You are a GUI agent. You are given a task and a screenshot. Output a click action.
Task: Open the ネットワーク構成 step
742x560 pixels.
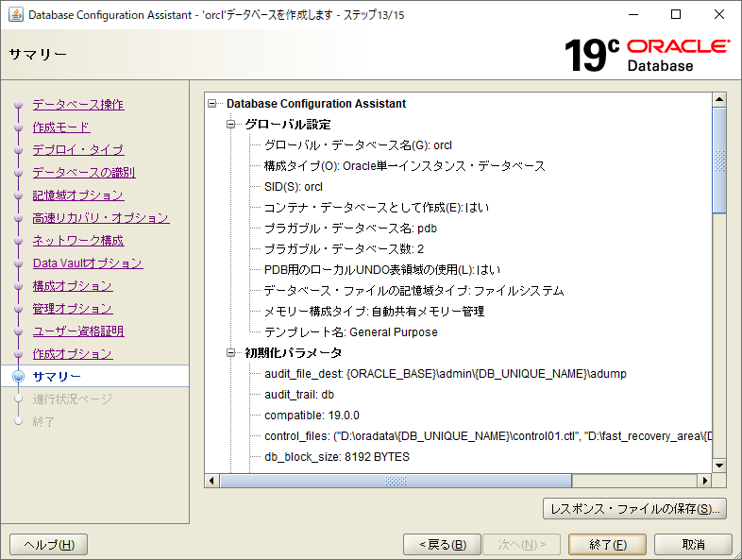(78, 241)
